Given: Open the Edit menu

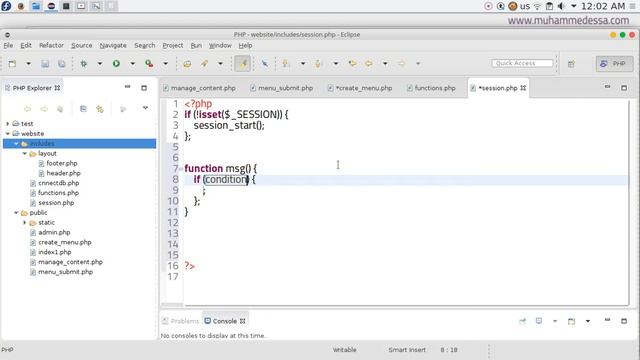Looking at the screenshot, I should coord(26,45).
